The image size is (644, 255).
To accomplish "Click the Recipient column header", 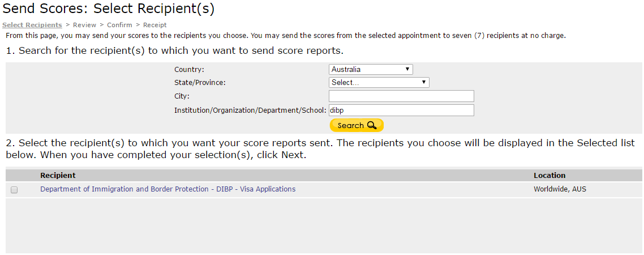I will (x=58, y=176).
